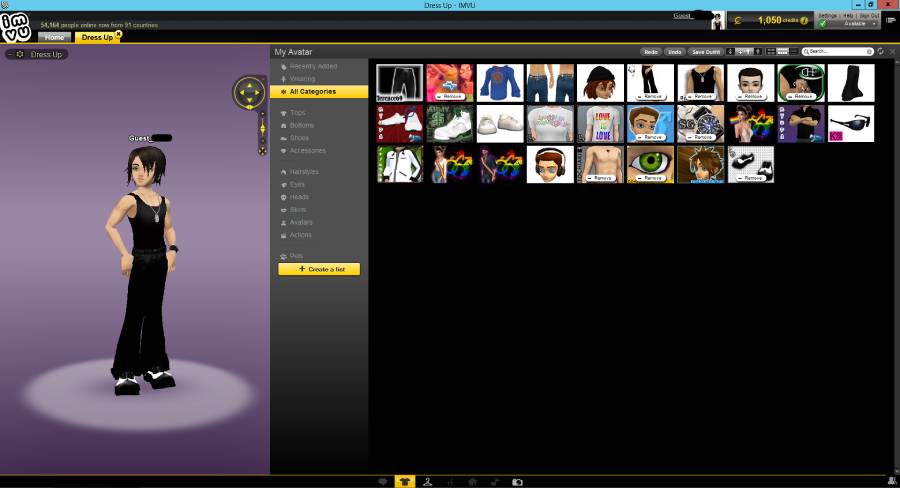The width and height of the screenshot is (900, 488).
Task: Collapse Dress Up panel with minus icon
Action: (x=10, y=54)
